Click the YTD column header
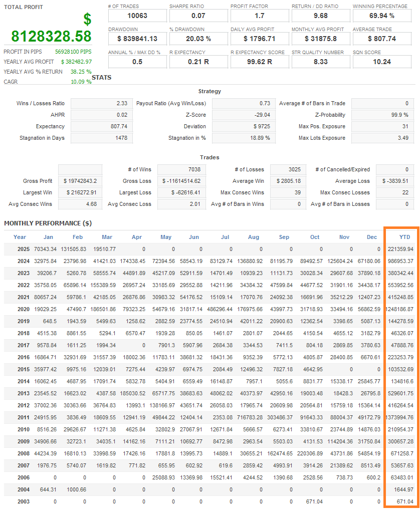 [x=404, y=237]
